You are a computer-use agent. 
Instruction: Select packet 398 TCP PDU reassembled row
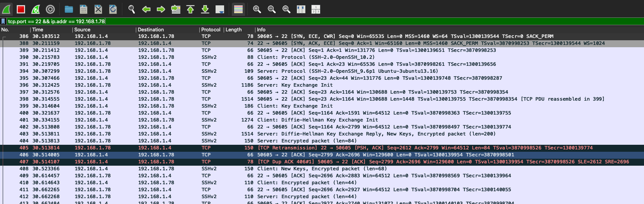pos(322,99)
